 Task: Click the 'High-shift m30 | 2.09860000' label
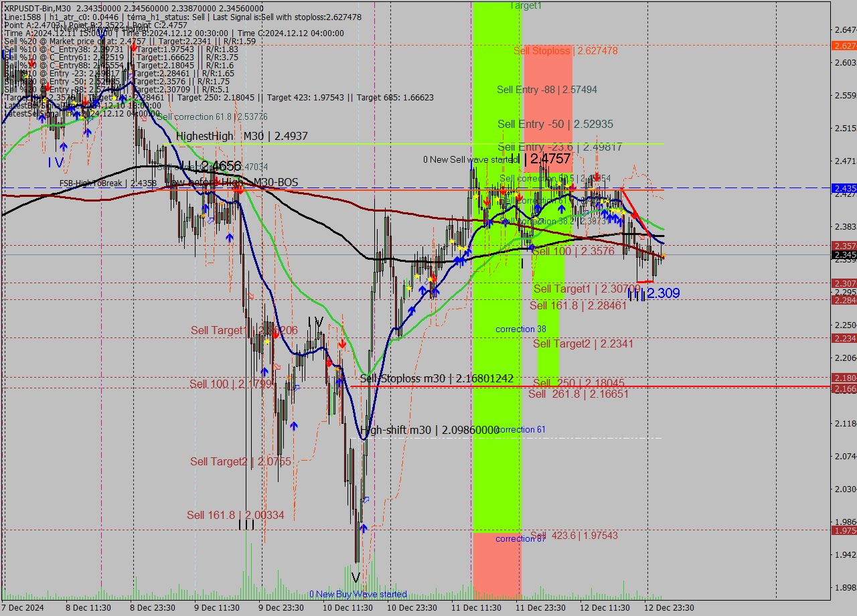tap(430, 430)
